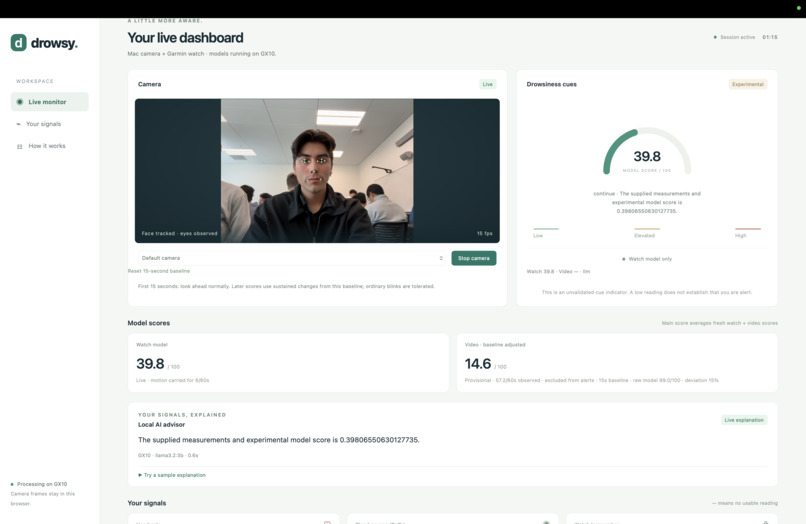Click the WORKSPACE sidebar label
Viewport: 806px width, 524px height.
[34, 81]
